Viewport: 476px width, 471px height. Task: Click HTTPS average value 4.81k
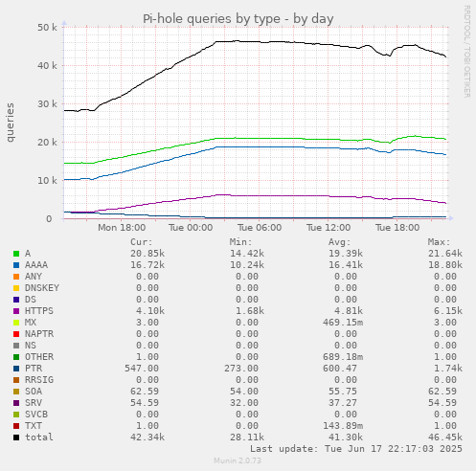[x=349, y=311]
